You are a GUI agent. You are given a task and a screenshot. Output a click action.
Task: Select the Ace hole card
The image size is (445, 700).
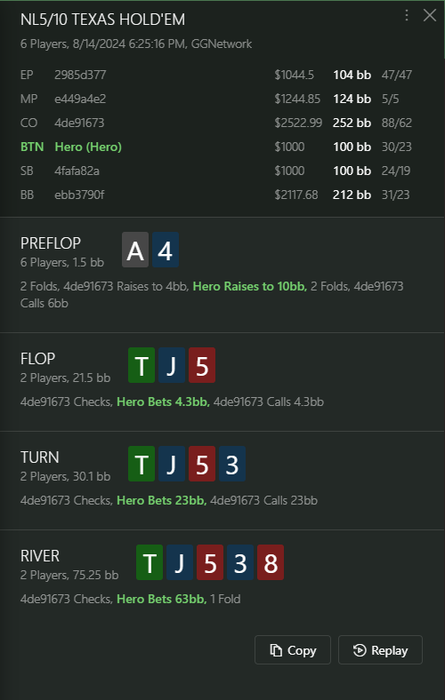pyautogui.click(x=135, y=250)
